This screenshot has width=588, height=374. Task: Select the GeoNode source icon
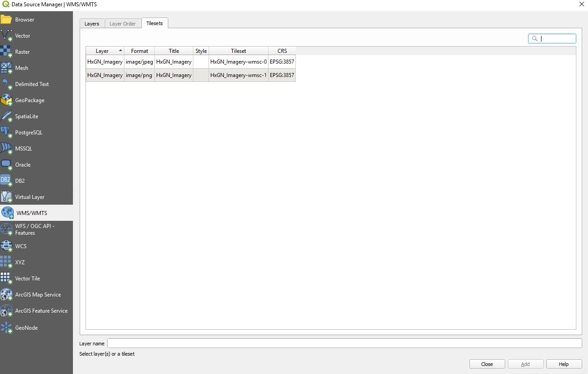[x=6, y=328]
